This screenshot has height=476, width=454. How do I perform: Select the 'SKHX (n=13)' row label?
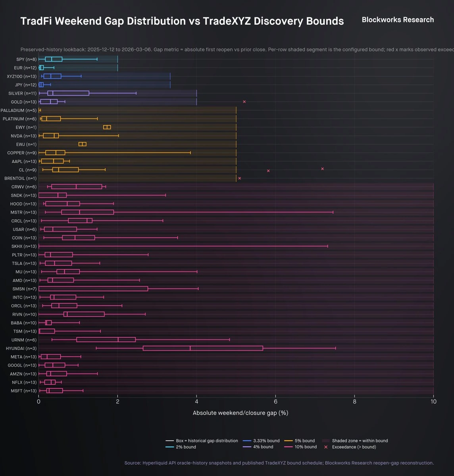(24, 246)
